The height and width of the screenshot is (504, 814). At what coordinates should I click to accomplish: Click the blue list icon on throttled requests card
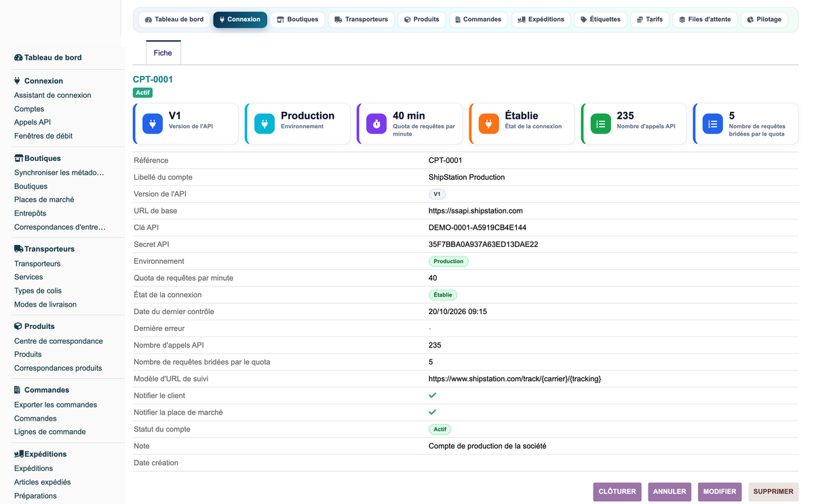click(x=712, y=124)
